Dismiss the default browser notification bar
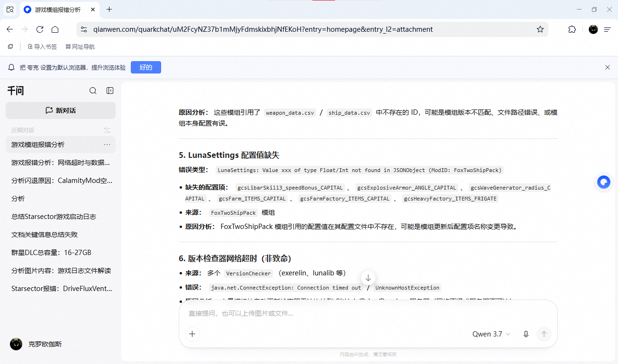The width and height of the screenshot is (618, 364). coord(608,67)
